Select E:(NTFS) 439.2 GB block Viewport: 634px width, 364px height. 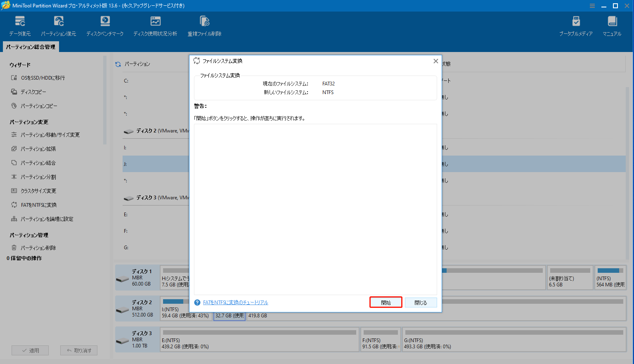[x=260, y=339]
